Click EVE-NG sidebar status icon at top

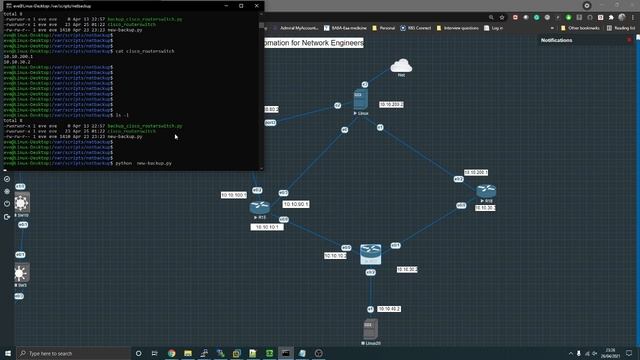7,179
